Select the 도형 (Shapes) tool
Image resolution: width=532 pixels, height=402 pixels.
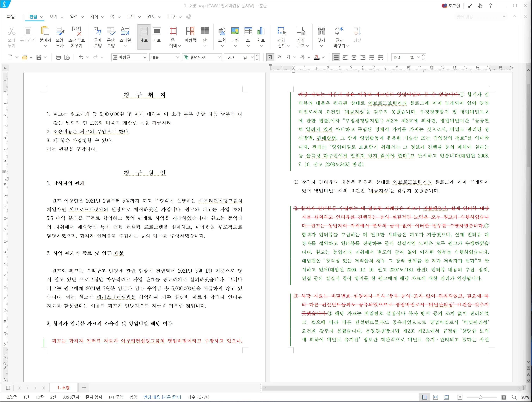(x=222, y=36)
